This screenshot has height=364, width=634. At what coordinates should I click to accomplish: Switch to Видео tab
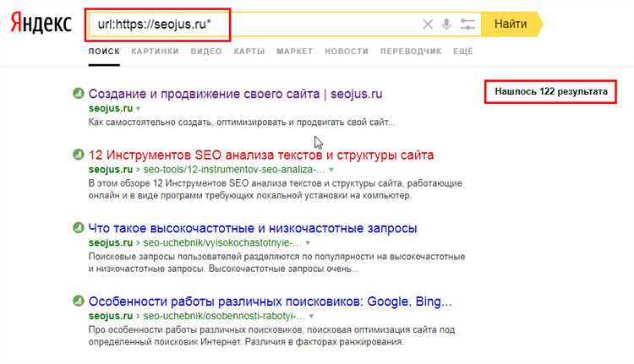coord(206,52)
